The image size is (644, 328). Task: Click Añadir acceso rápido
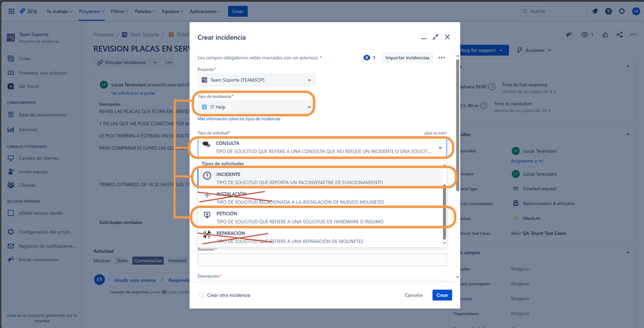coord(40,213)
